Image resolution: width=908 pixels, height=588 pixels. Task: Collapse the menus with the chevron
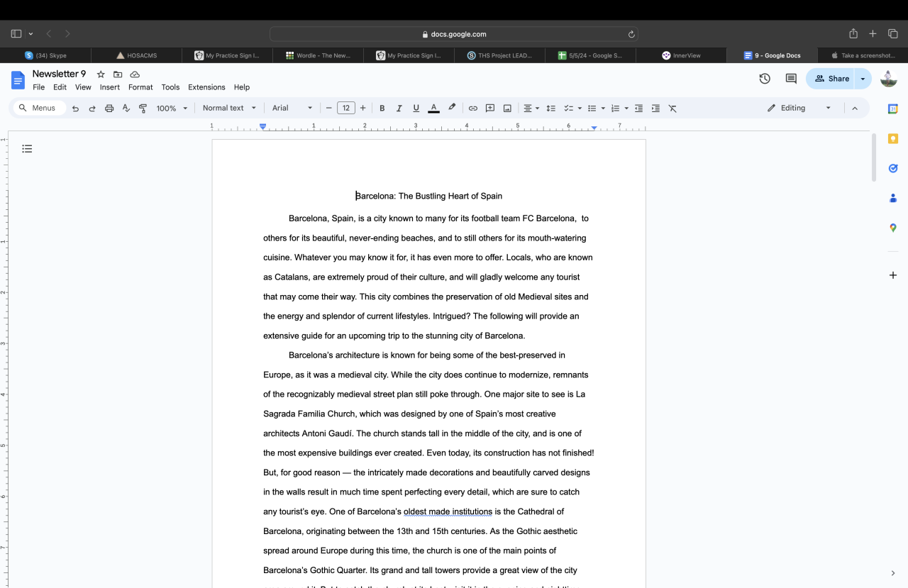point(855,109)
